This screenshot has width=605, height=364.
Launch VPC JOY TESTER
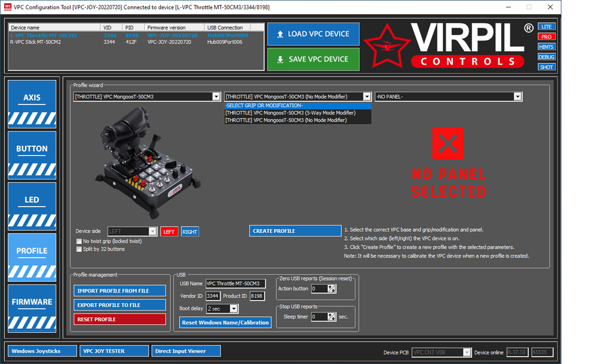coord(114,351)
